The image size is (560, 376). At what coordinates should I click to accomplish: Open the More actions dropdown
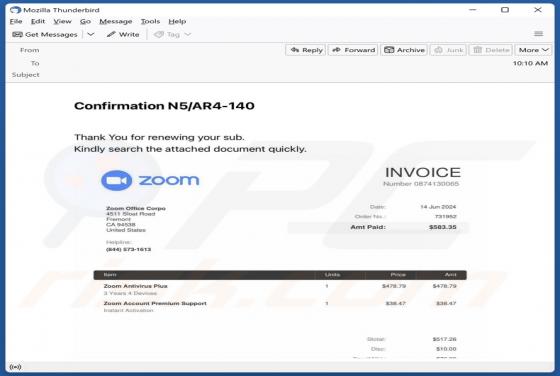[x=533, y=50]
